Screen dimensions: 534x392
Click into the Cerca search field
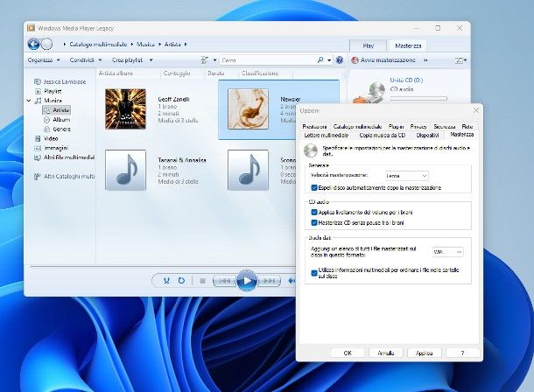(x=268, y=60)
